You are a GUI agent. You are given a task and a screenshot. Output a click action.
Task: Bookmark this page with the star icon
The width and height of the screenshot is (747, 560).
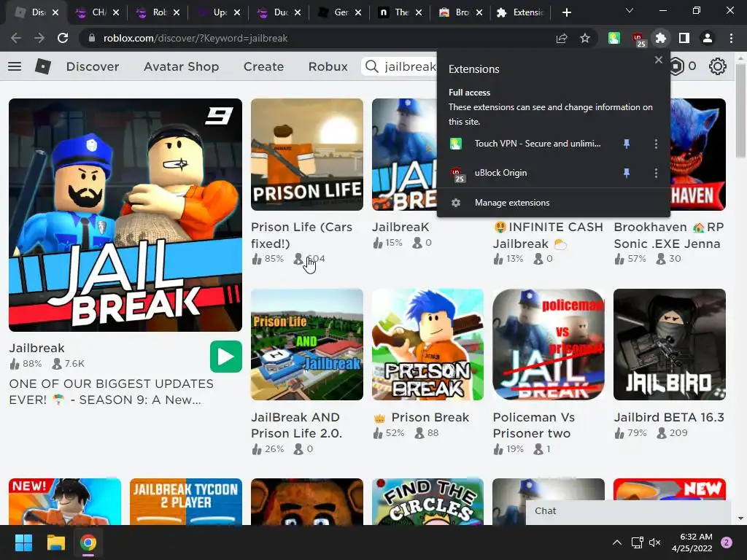585,38
